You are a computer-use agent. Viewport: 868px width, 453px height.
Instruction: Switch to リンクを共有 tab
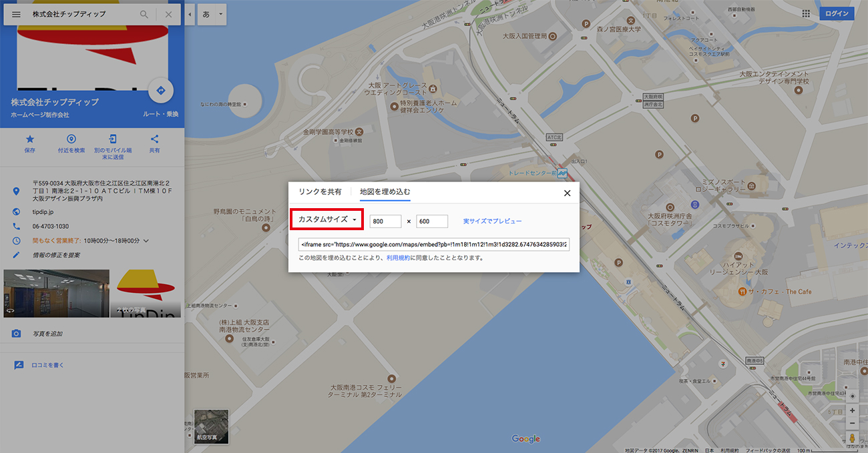pyautogui.click(x=320, y=191)
